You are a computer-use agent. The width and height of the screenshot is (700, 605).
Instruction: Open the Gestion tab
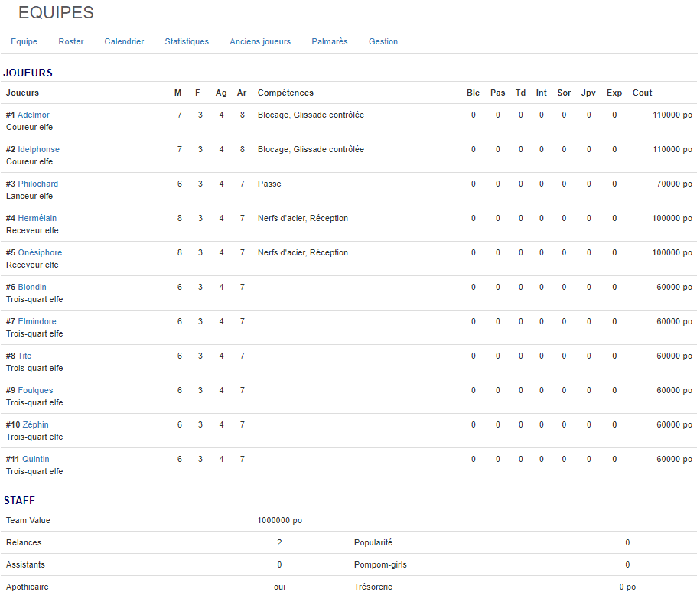click(x=383, y=41)
